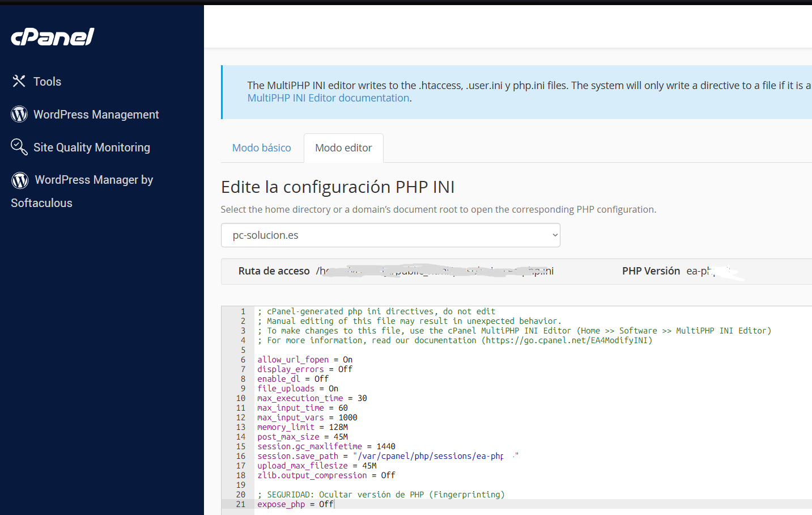Image resolution: width=812 pixels, height=515 pixels.
Task: Click the 'cPanel-generated php ini directives' comment
Action: point(376,311)
